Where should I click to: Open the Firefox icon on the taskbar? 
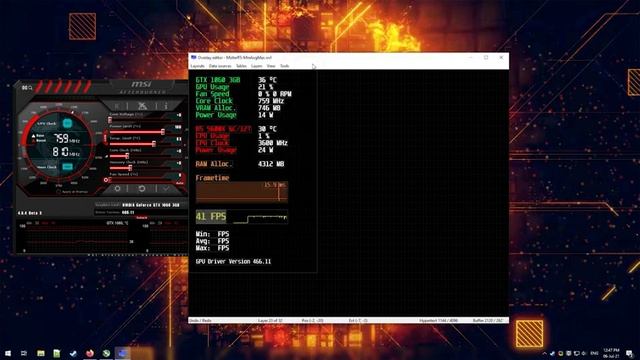(90, 353)
